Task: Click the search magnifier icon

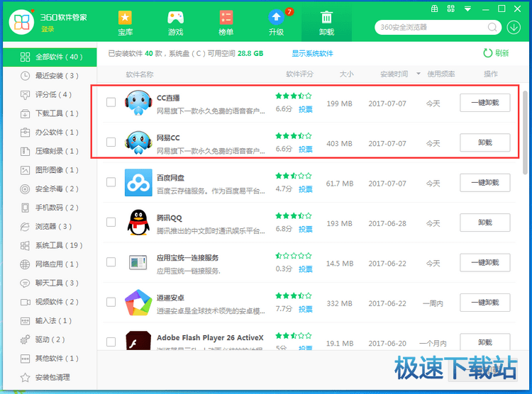Action: pyautogui.click(x=492, y=27)
